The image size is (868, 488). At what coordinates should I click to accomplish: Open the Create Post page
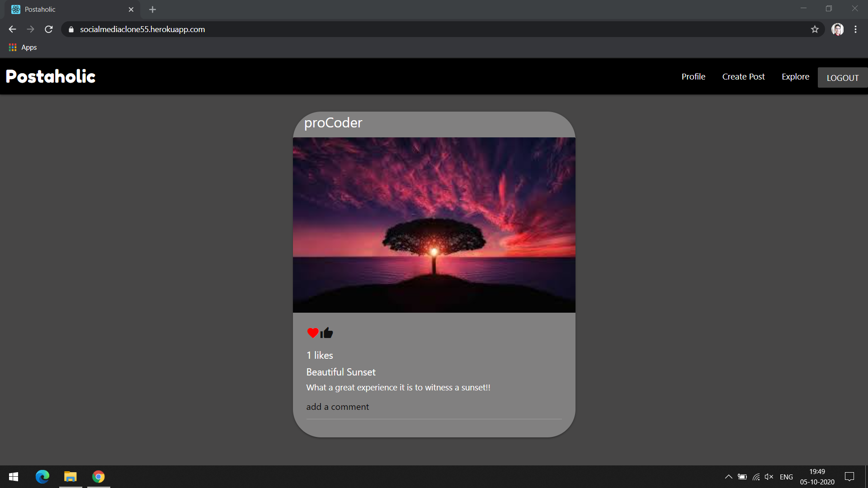[x=743, y=77]
